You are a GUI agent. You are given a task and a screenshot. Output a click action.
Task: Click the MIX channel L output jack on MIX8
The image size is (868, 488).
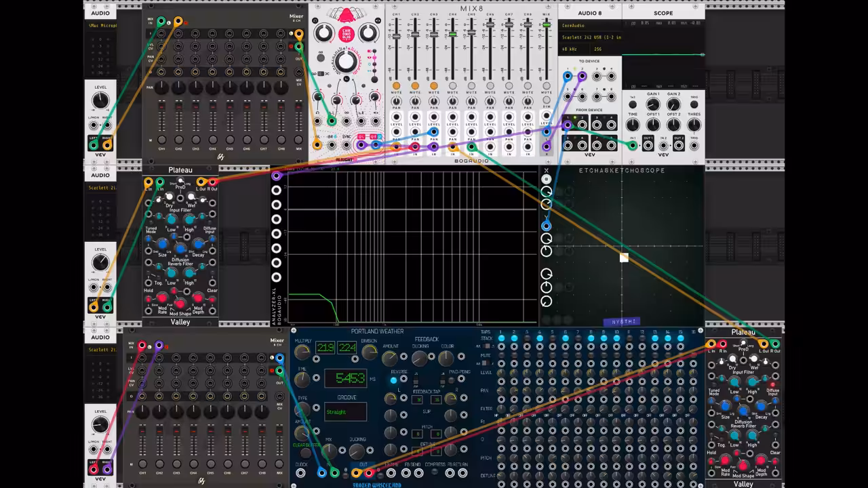(x=547, y=131)
